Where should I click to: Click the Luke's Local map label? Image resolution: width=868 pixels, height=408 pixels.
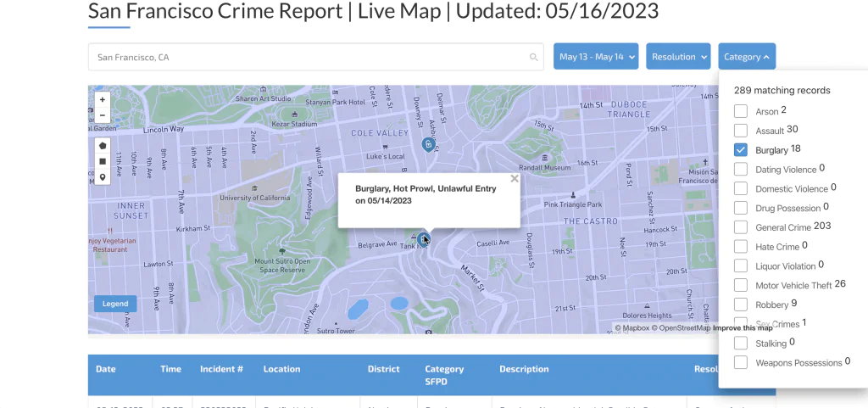[x=386, y=157]
